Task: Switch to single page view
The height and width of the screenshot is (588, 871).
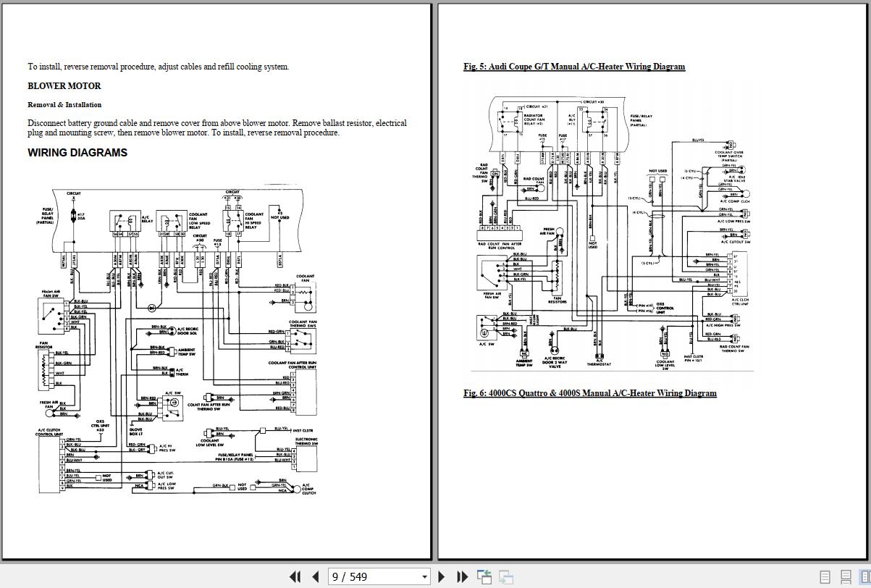Action: [x=825, y=577]
